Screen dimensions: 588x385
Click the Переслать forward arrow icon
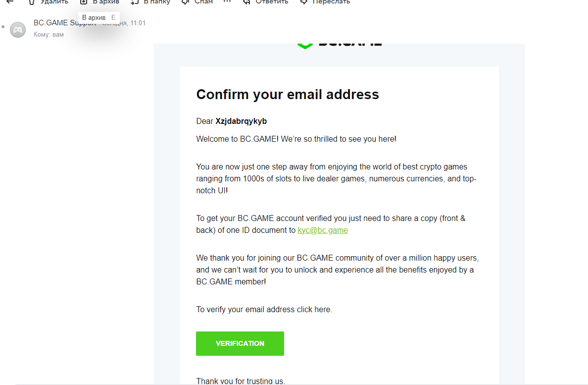(x=304, y=2)
